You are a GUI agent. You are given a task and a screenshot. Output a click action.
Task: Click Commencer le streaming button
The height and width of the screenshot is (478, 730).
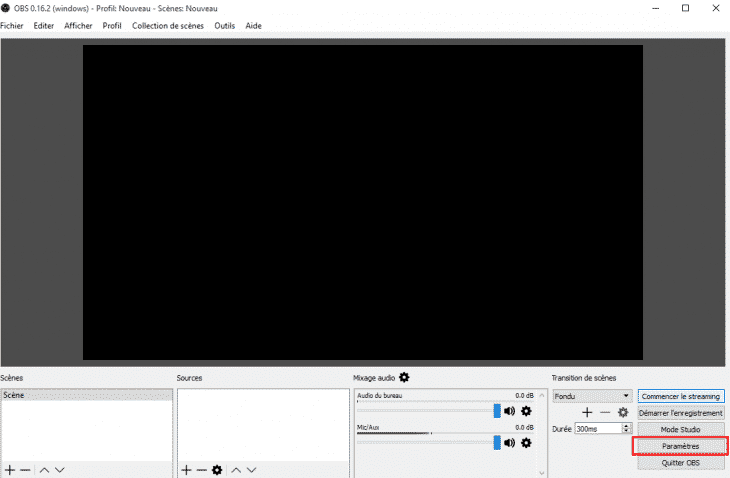pyautogui.click(x=680, y=396)
